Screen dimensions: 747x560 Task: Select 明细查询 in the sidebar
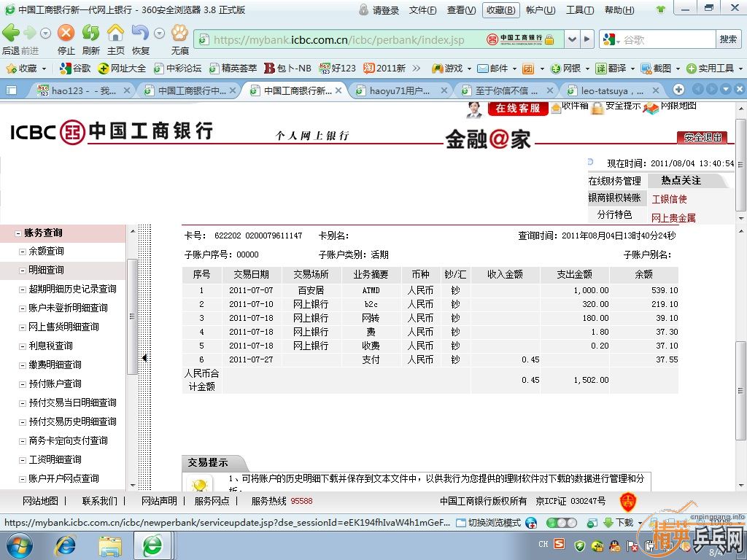click(x=46, y=270)
